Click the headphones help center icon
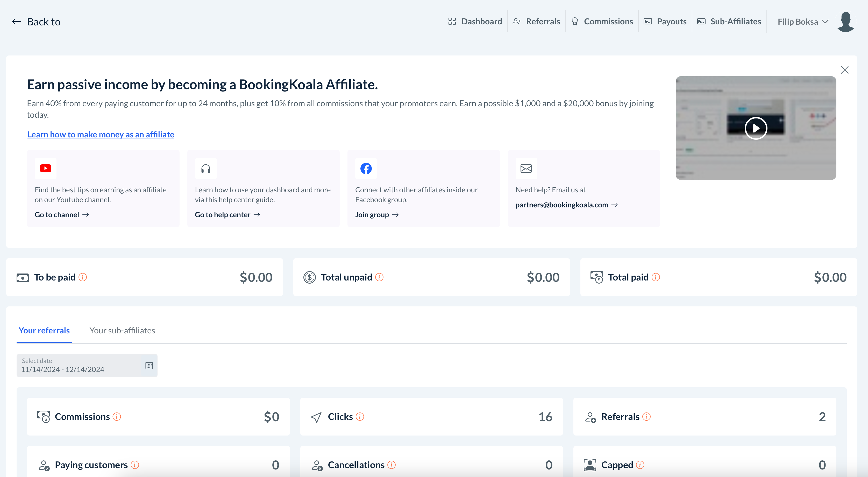Viewport: 868px width, 477px height. pos(205,168)
